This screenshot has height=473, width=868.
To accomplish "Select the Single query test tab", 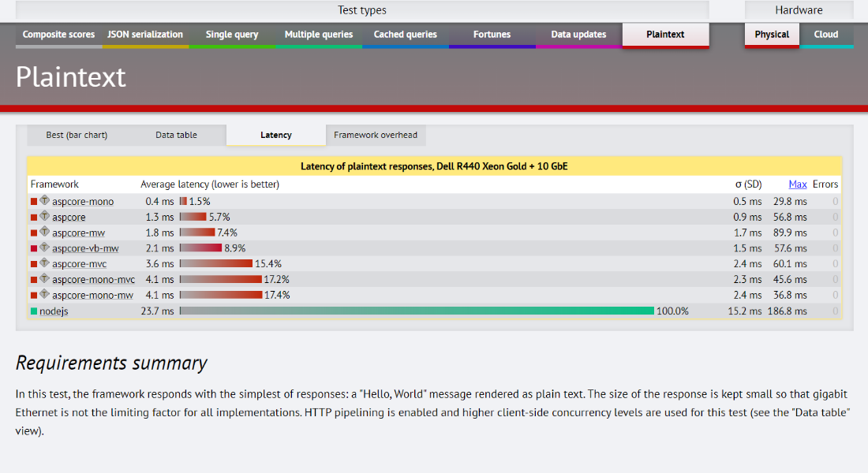I will coord(232,35).
